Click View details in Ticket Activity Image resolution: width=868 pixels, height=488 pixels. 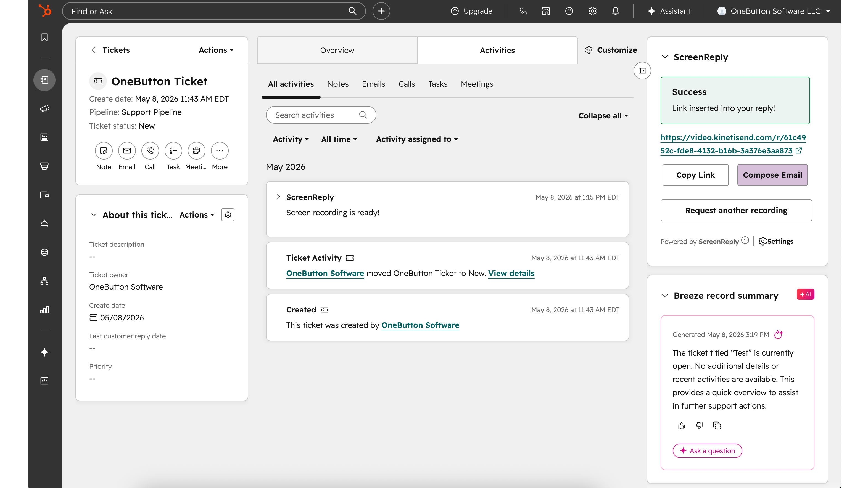[511, 273]
